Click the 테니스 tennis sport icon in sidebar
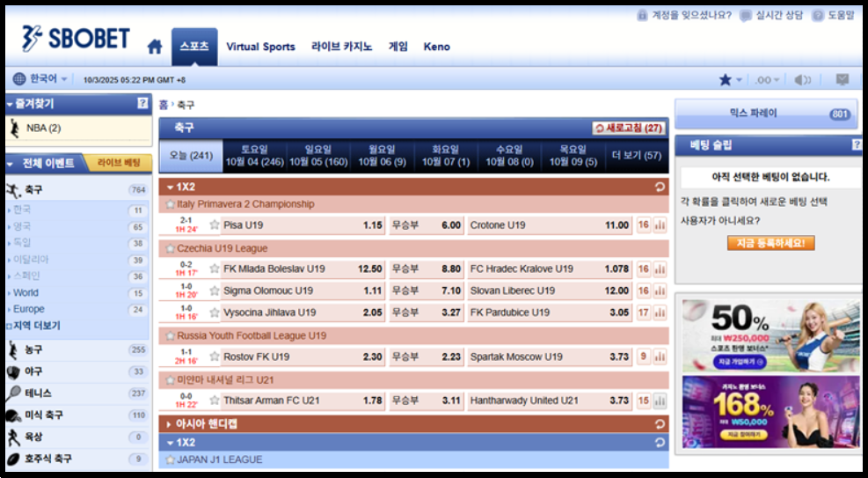The image size is (868, 478). pos(13,393)
